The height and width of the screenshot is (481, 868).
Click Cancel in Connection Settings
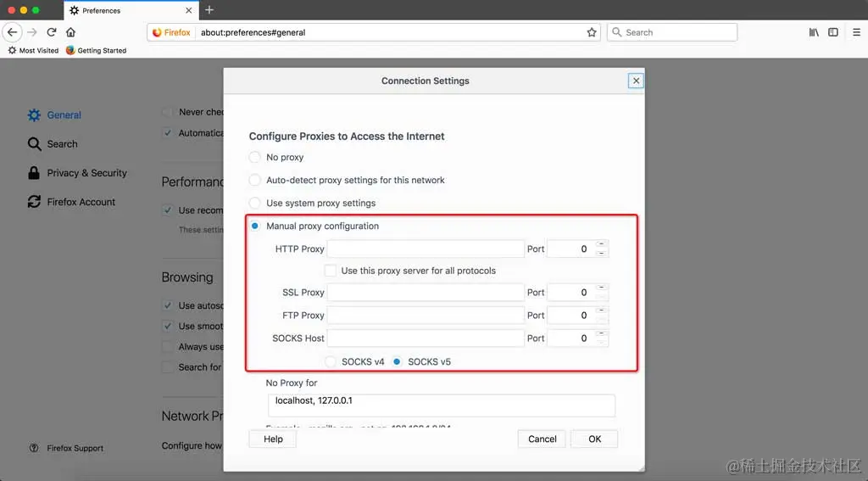tap(542, 439)
